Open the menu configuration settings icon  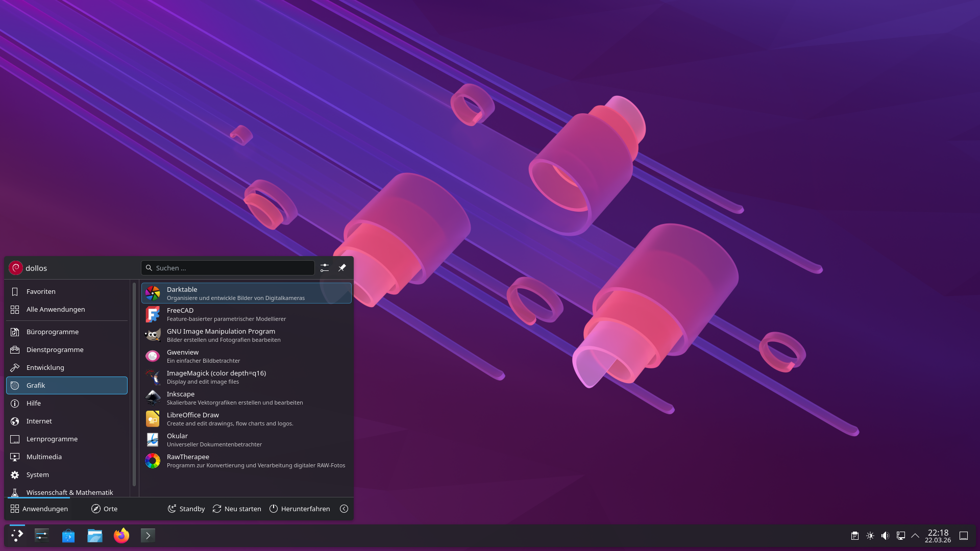(325, 268)
